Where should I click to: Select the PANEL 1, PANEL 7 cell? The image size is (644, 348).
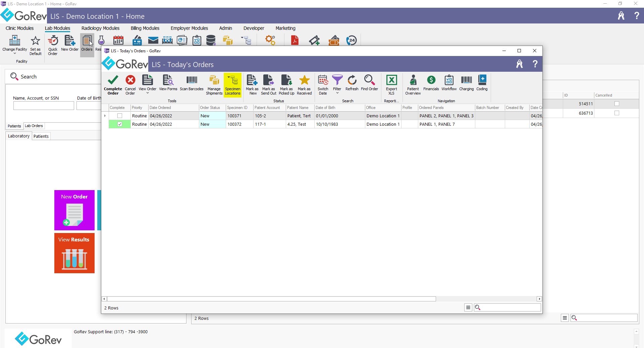[446, 124]
